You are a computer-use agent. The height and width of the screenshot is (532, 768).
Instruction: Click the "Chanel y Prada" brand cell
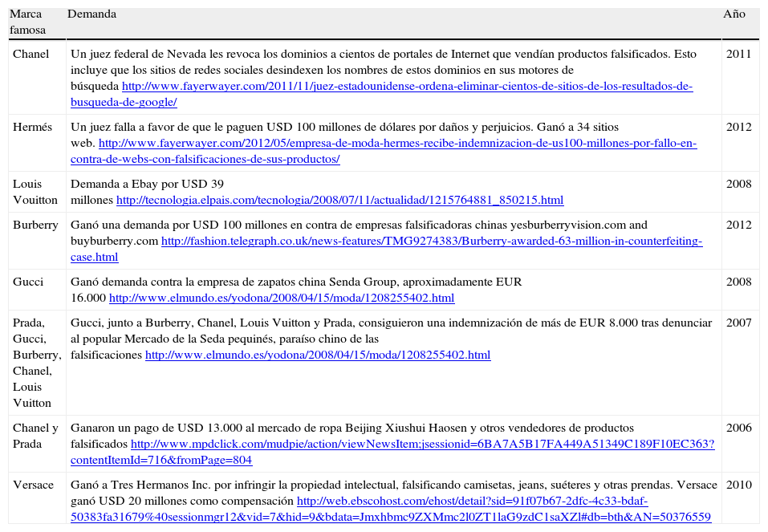click(35, 436)
